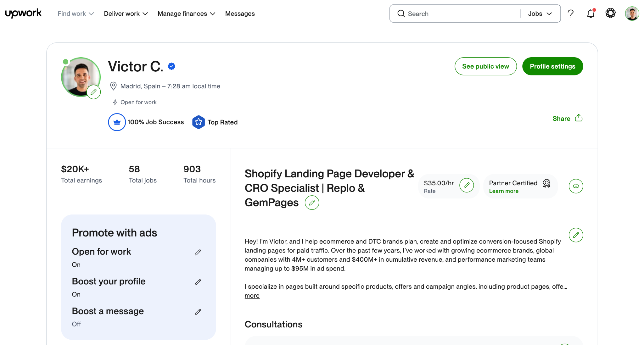The width and height of the screenshot is (644, 345).
Task: Go to Messages
Action: (240, 14)
